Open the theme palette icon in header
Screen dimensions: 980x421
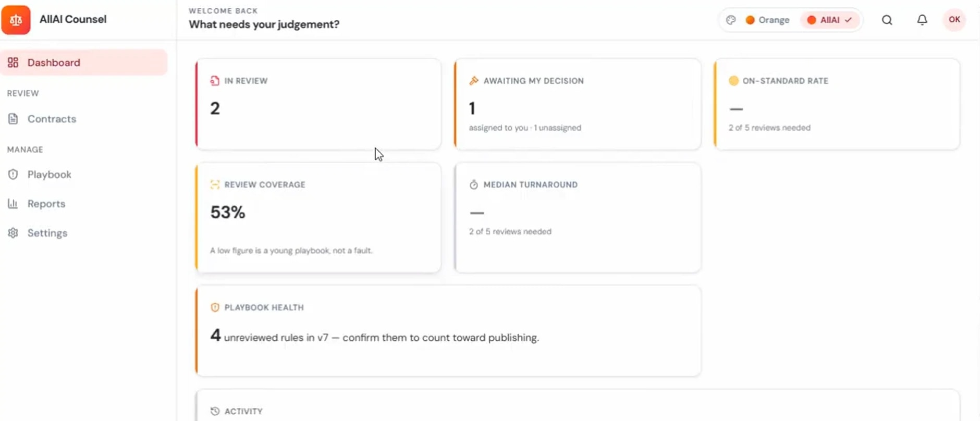(x=731, y=20)
